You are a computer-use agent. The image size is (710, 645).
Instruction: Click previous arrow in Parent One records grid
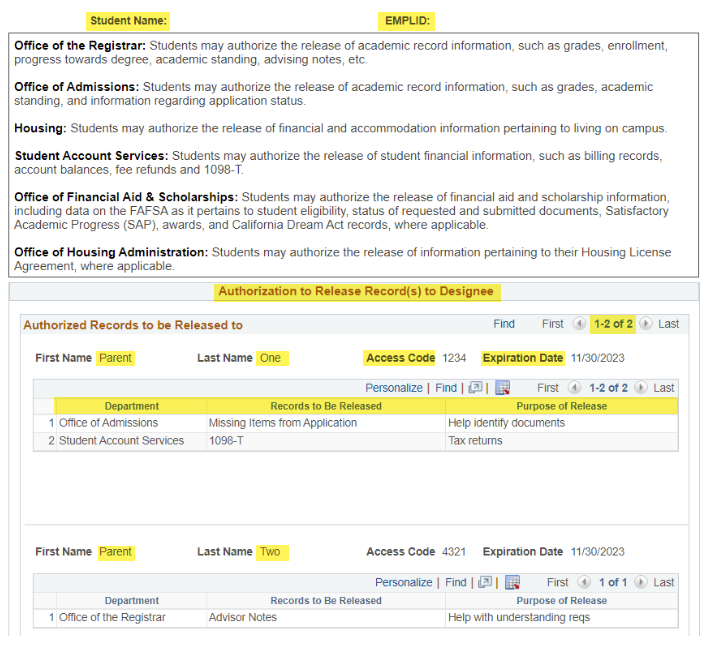coord(575,388)
